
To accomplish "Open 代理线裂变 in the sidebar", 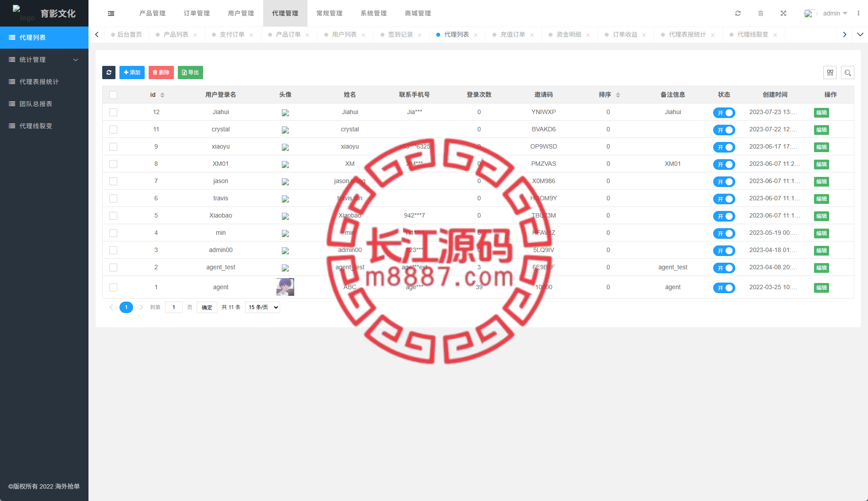I will tap(44, 126).
